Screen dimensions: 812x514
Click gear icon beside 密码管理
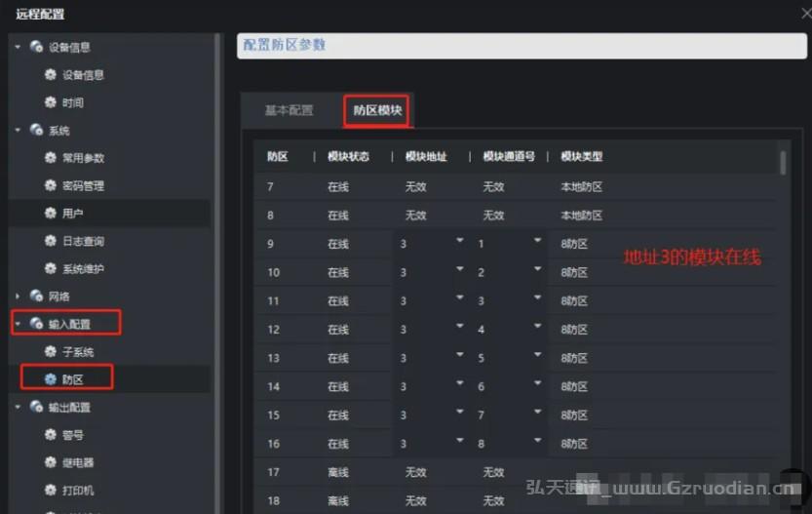point(51,185)
